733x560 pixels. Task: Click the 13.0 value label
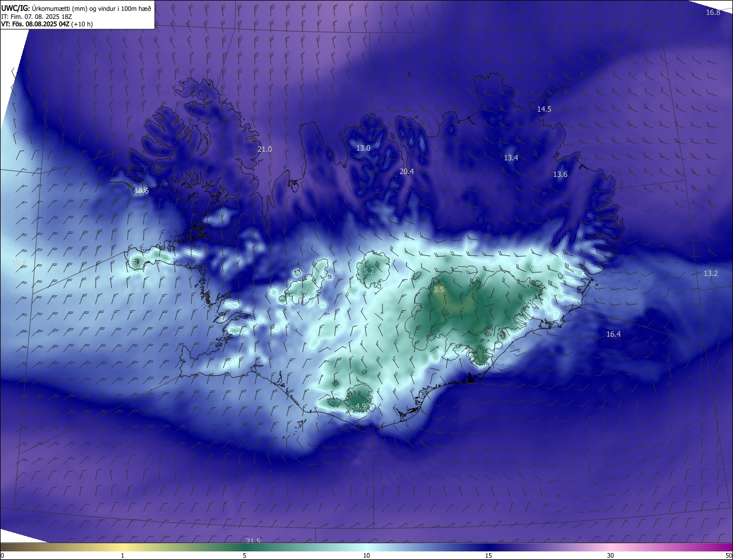[364, 148]
